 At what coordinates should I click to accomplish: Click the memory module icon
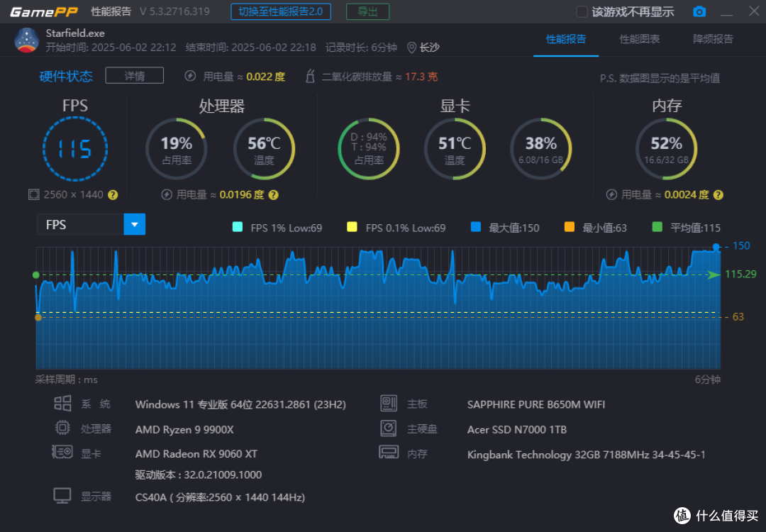(x=389, y=452)
